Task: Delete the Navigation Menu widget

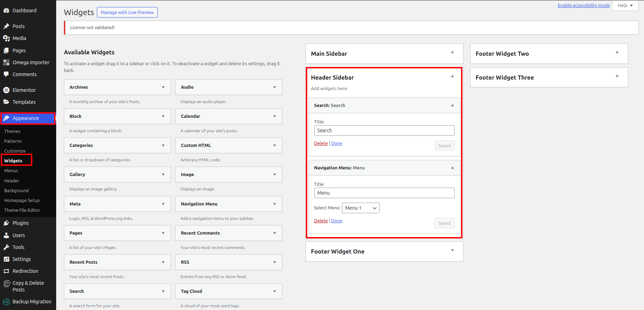Action: [321, 221]
